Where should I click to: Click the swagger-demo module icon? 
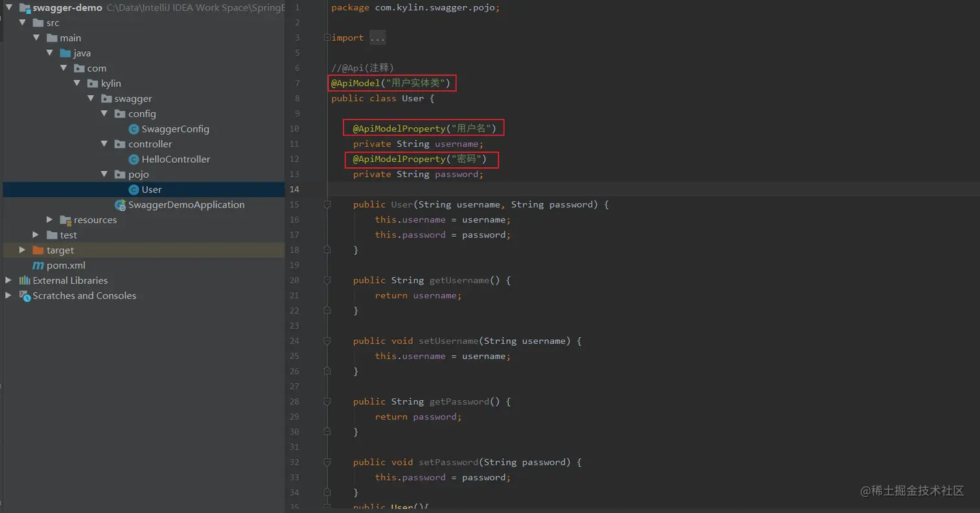point(25,8)
